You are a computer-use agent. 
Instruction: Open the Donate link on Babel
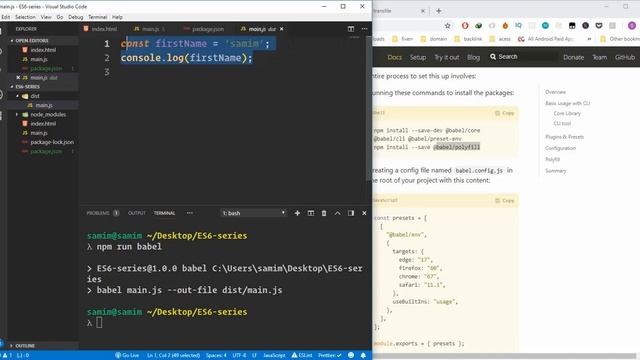(573, 58)
